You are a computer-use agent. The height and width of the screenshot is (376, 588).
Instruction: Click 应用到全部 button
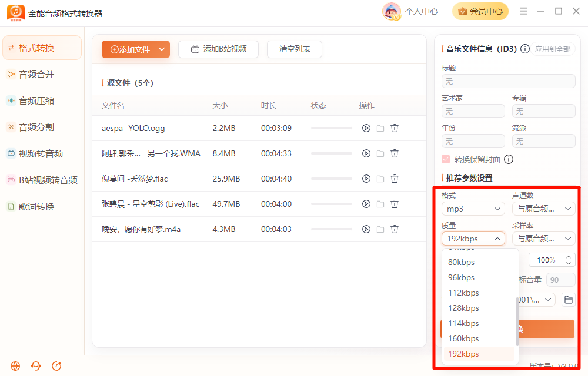pos(552,49)
